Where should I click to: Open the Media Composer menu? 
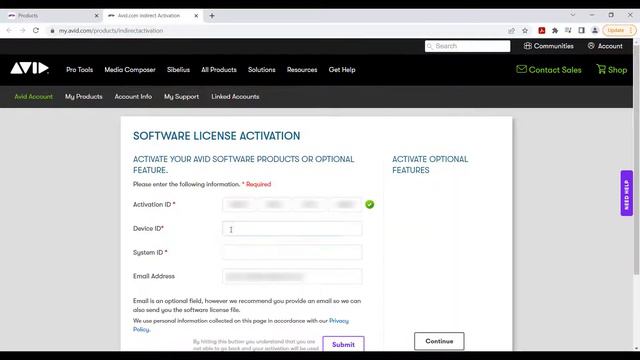[x=130, y=70]
